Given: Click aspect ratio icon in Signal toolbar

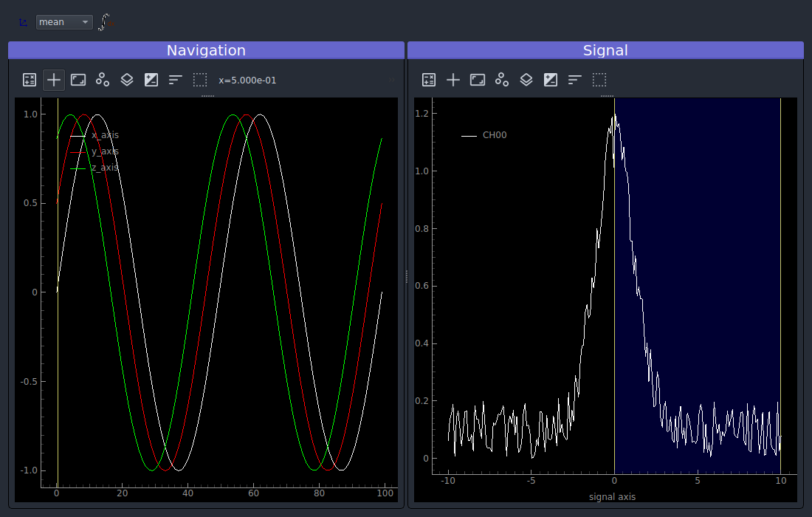Looking at the screenshot, I should tap(478, 80).
